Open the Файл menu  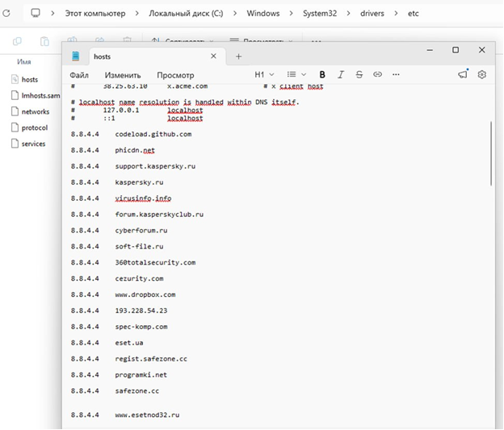click(79, 75)
